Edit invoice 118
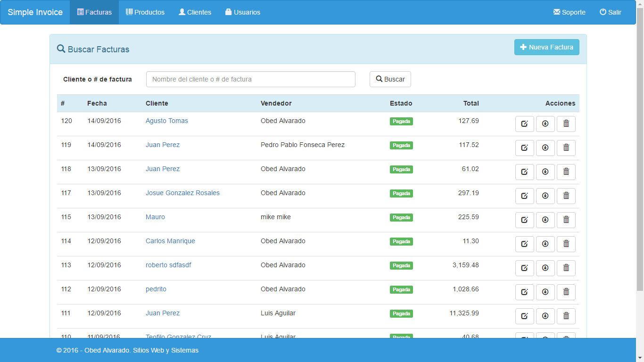Screen dimensions: 644x362 click(524, 172)
